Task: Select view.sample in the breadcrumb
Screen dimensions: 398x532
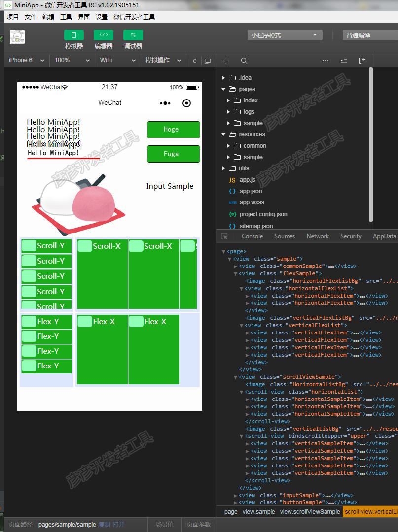Action: pos(259,512)
